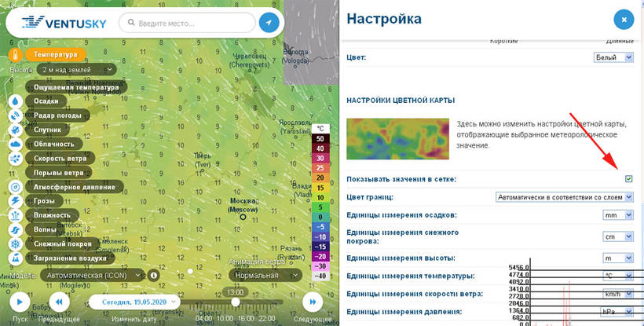Click the geolocation arrow button
The height and width of the screenshot is (326, 644).
[269, 23]
